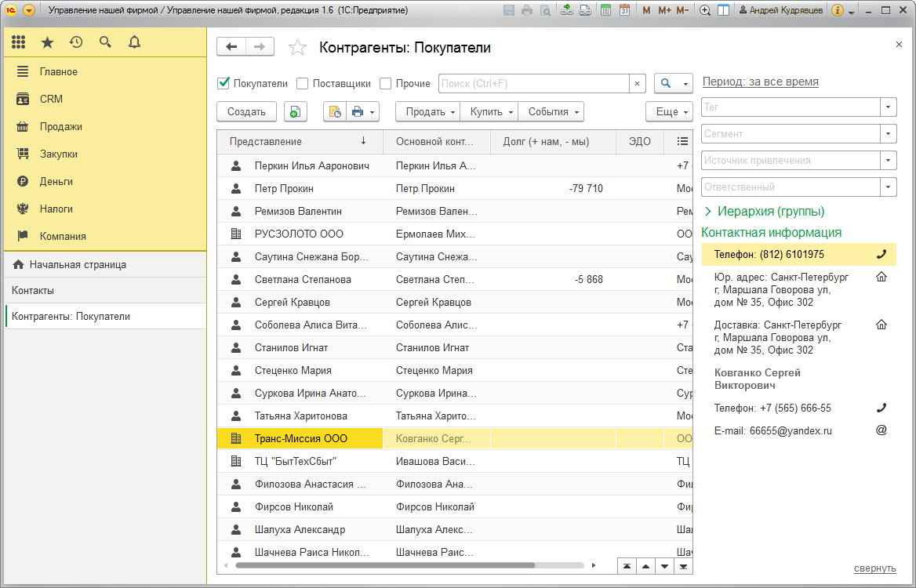
Task: Click the @ icon next to 66655@yandex.ru
Action: pos(881,430)
